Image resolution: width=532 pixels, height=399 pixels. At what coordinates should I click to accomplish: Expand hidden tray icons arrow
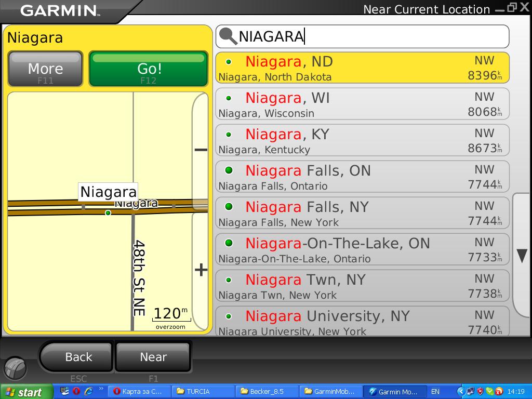(x=460, y=392)
